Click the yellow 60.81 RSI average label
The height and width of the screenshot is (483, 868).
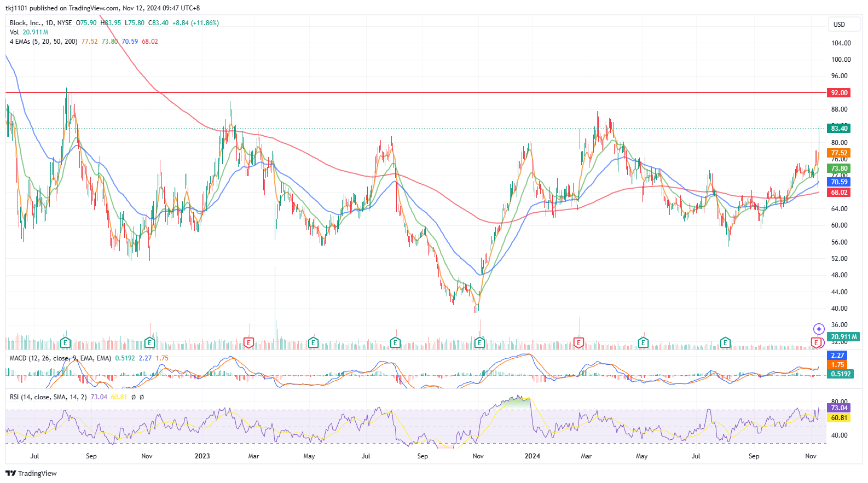coord(839,418)
